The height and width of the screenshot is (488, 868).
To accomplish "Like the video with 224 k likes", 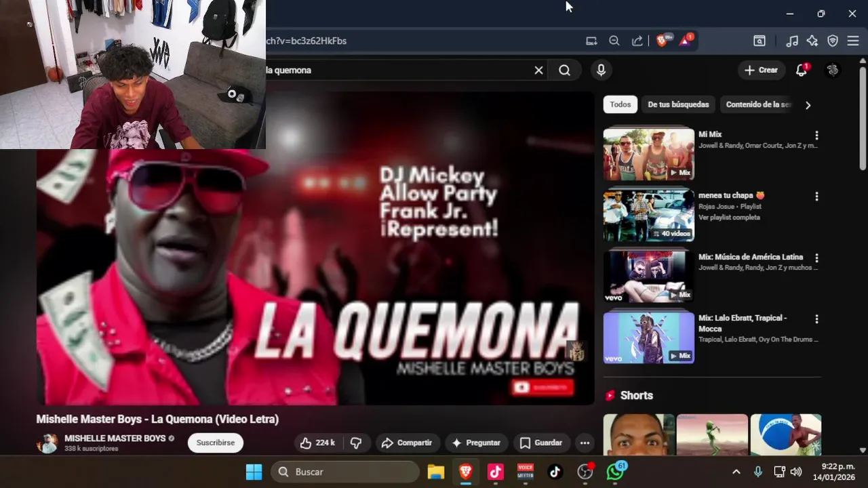I will point(317,443).
